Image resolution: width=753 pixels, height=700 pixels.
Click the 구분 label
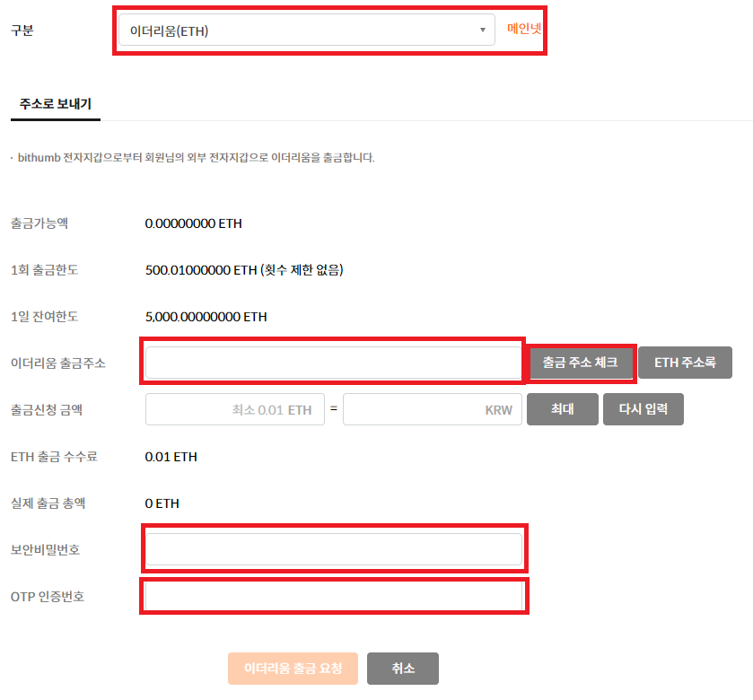click(22, 31)
